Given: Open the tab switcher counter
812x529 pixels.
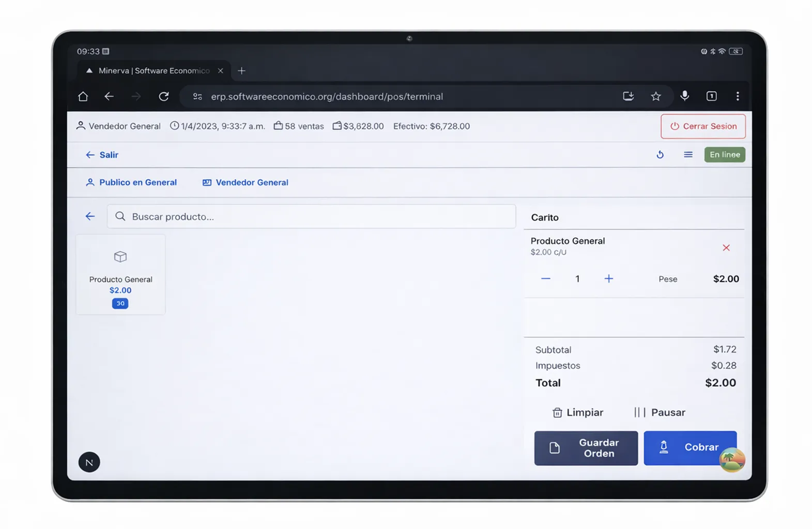Looking at the screenshot, I should coord(711,97).
